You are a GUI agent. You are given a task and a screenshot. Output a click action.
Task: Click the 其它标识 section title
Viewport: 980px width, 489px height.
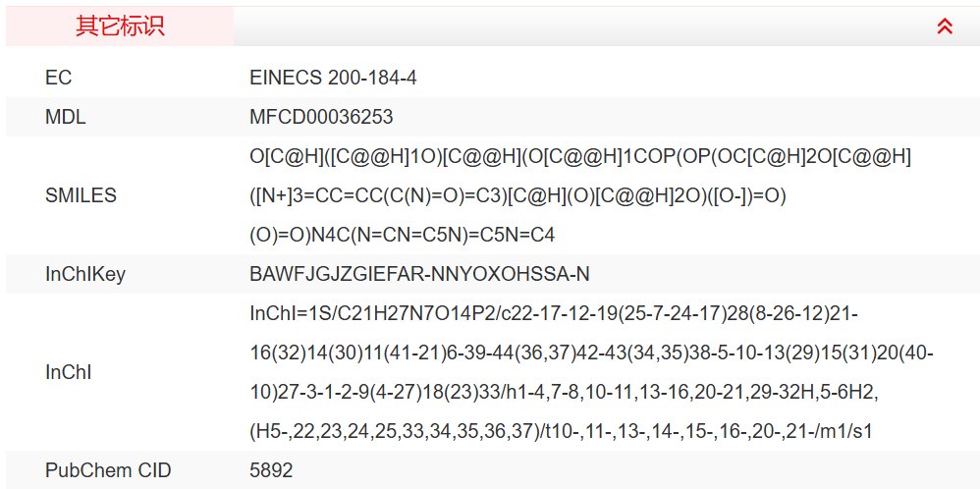click(x=120, y=27)
